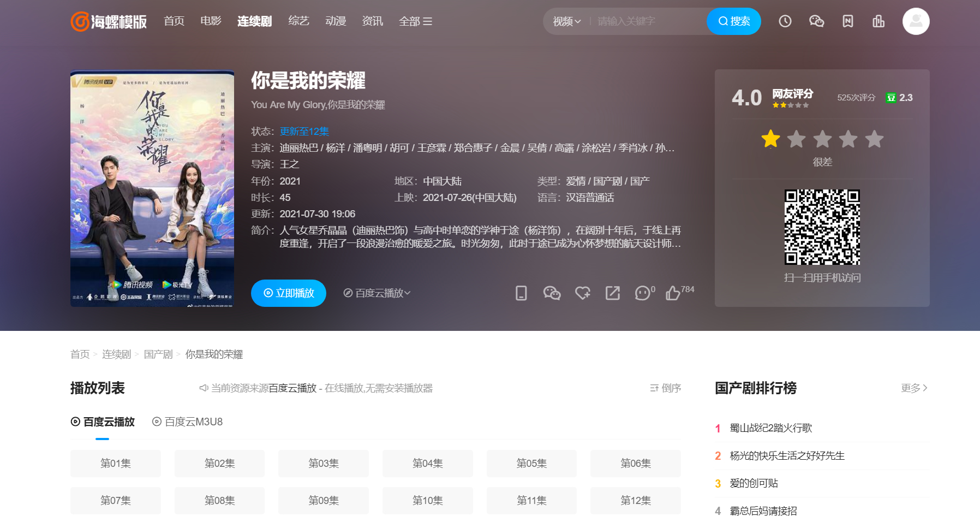Add to favorites with heart icon
The image size is (980, 516).
(583, 293)
